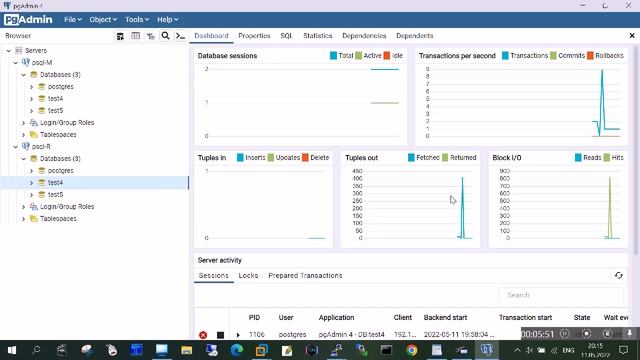Open the Tools menu
Viewport: 640px width, 360px height.
(137, 20)
